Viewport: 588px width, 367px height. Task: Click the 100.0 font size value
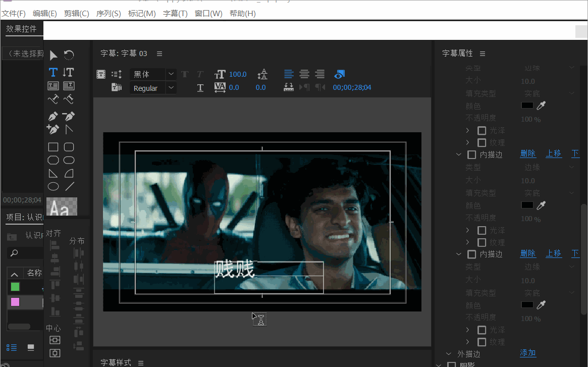click(x=238, y=74)
